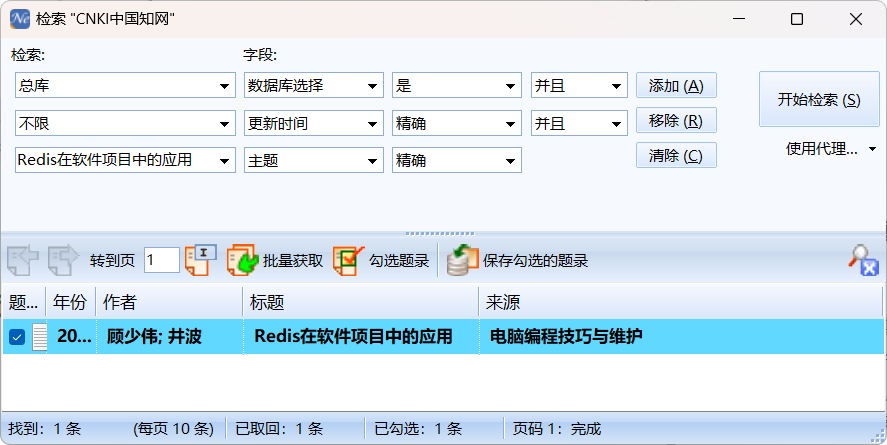Click the 批量获取 batch download icon

242,260
